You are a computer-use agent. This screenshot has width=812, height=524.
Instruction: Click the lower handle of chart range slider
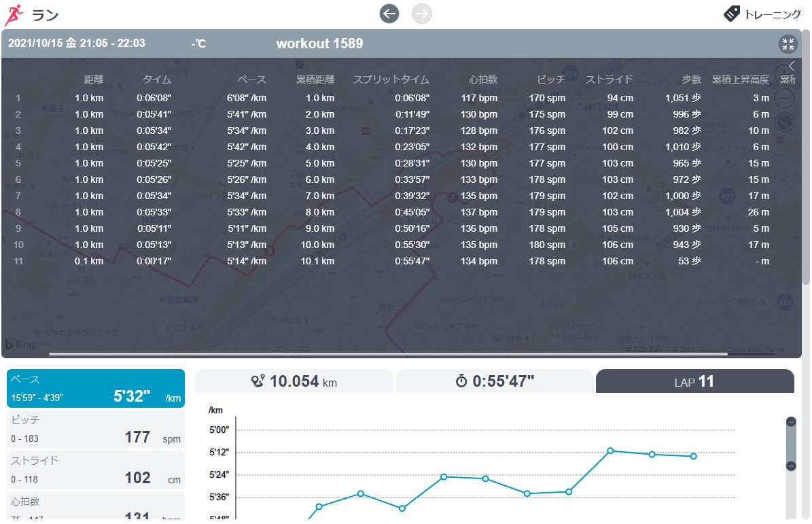pyautogui.click(x=791, y=466)
